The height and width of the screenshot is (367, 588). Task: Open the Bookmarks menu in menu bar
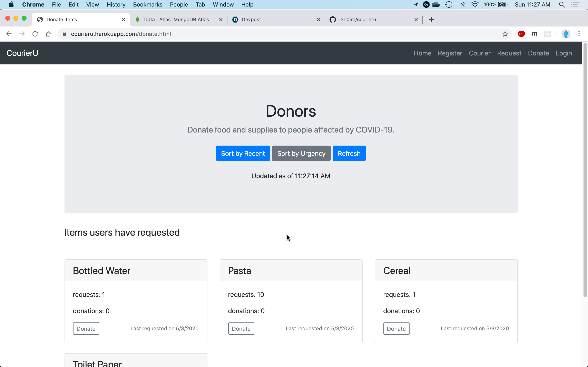click(x=147, y=5)
